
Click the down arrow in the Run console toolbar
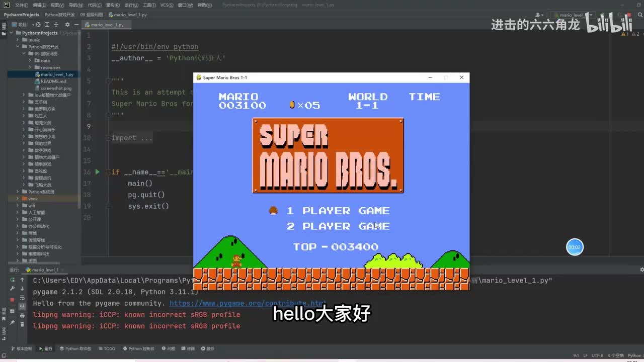(x=22, y=289)
